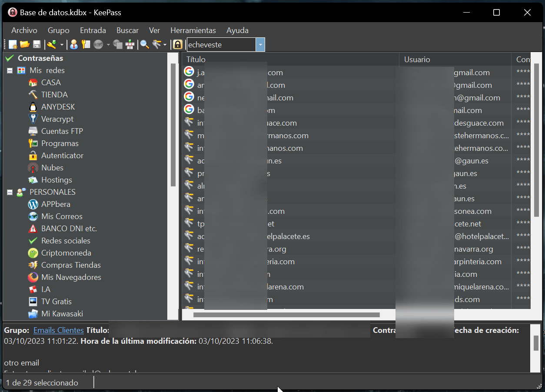Select the Hostings group

(56, 180)
